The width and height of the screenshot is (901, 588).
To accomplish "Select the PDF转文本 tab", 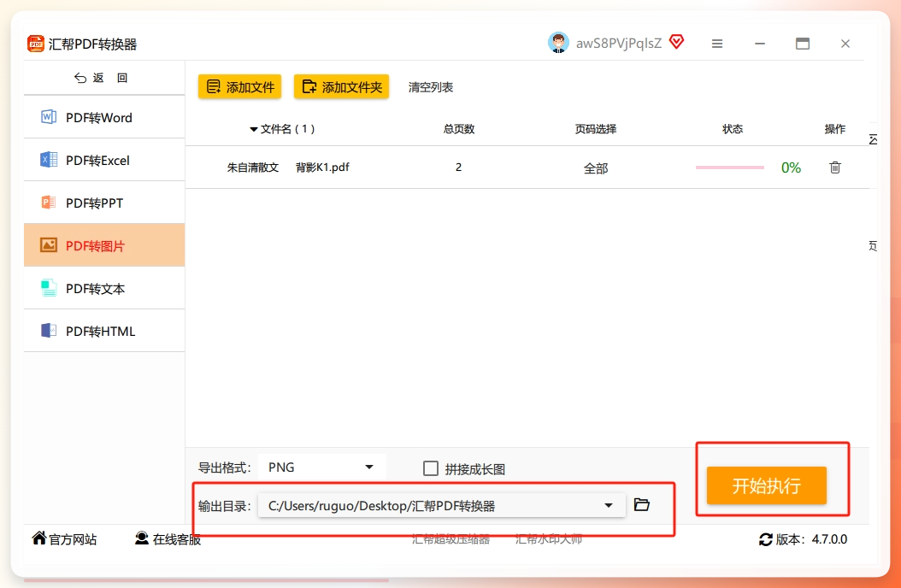I will tap(104, 288).
